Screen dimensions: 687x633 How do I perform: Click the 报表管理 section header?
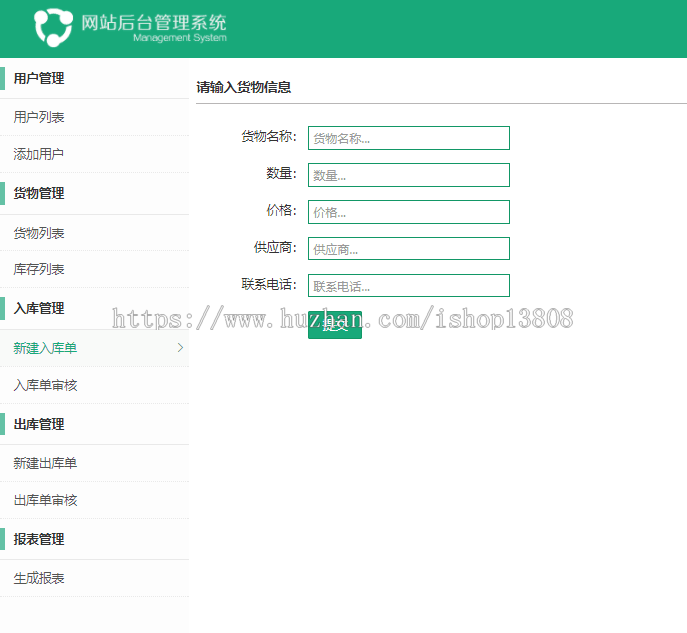39,539
